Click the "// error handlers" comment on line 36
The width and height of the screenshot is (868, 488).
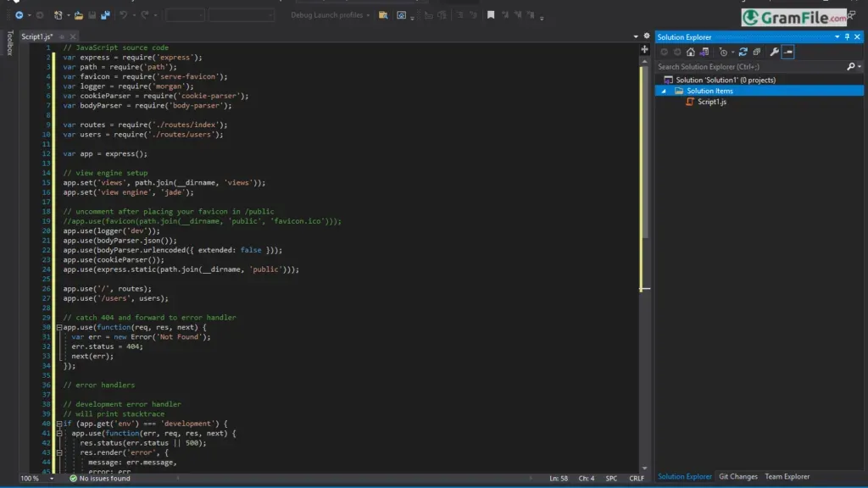[x=98, y=385]
